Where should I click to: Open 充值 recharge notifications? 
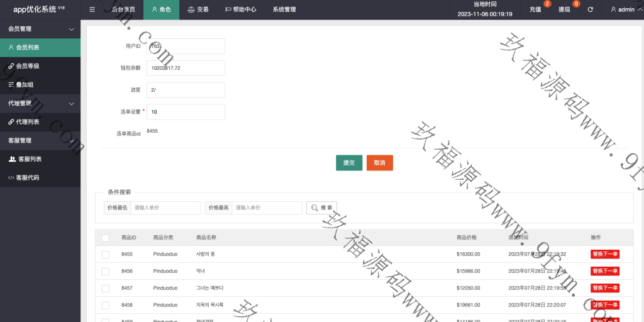[x=536, y=9]
